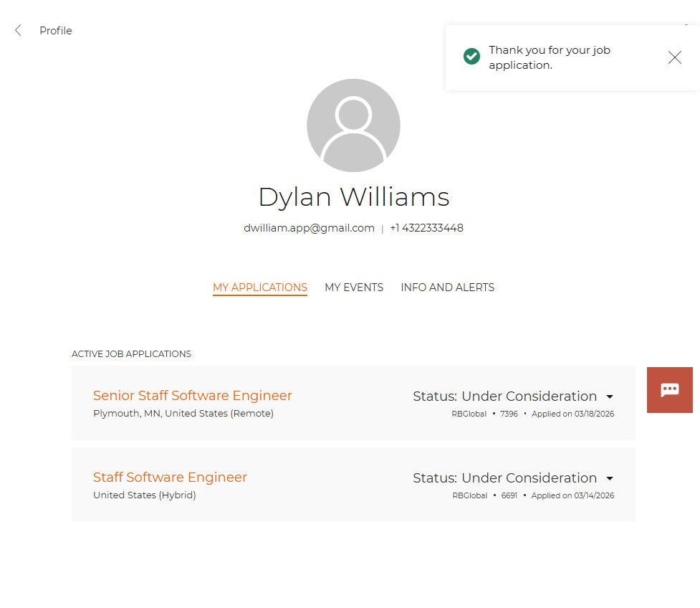
Task: Click the Plymouth, MN location text
Action: pyautogui.click(x=183, y=414)
